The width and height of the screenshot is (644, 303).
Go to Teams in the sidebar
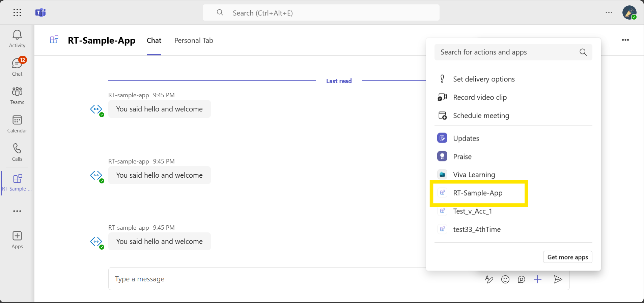pyautogui.click(x=17, y=96)
